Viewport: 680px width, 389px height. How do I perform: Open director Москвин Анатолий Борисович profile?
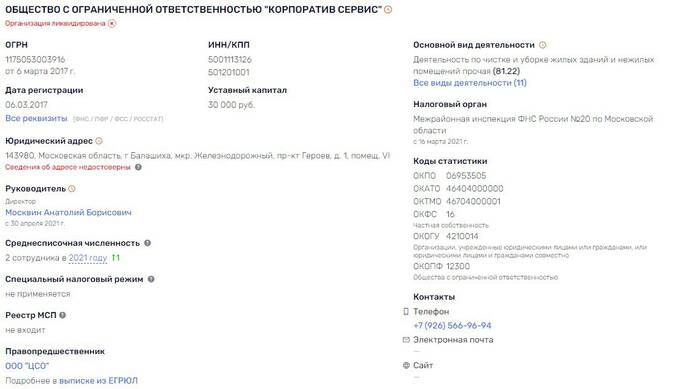(68, 212)
